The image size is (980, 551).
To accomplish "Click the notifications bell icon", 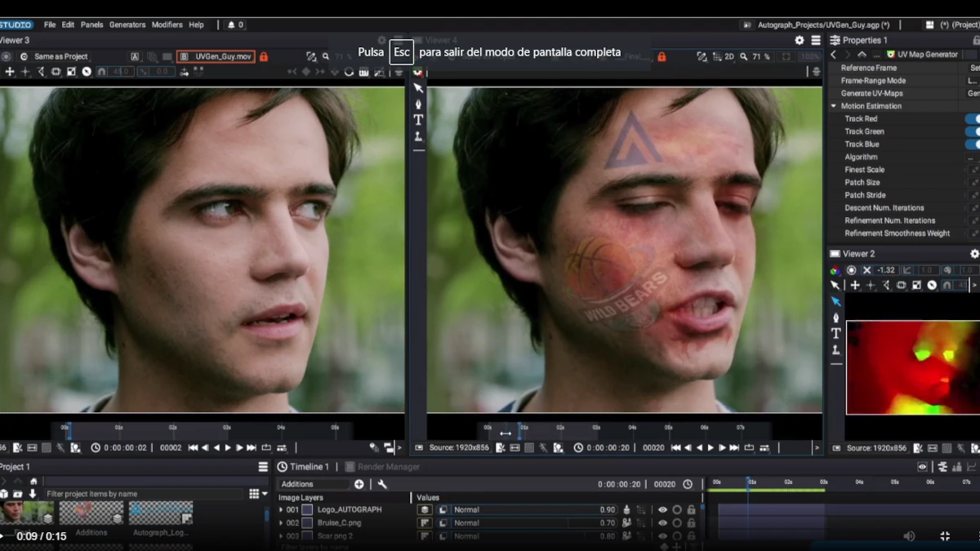I will click(231, 24).
